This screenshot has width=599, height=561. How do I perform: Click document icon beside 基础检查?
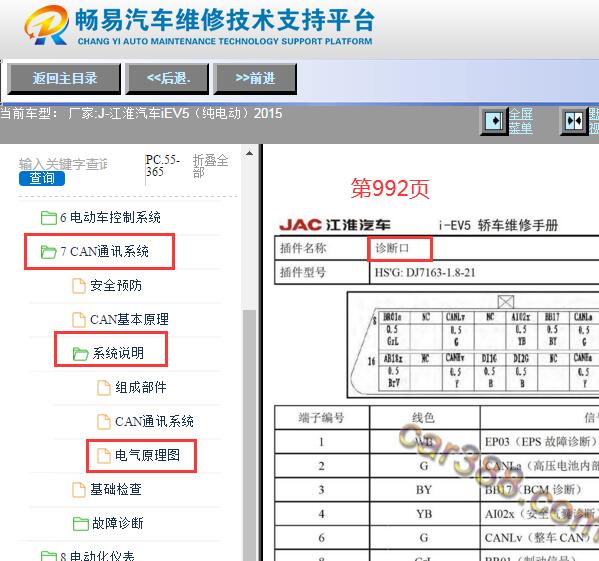click(79, 490)
